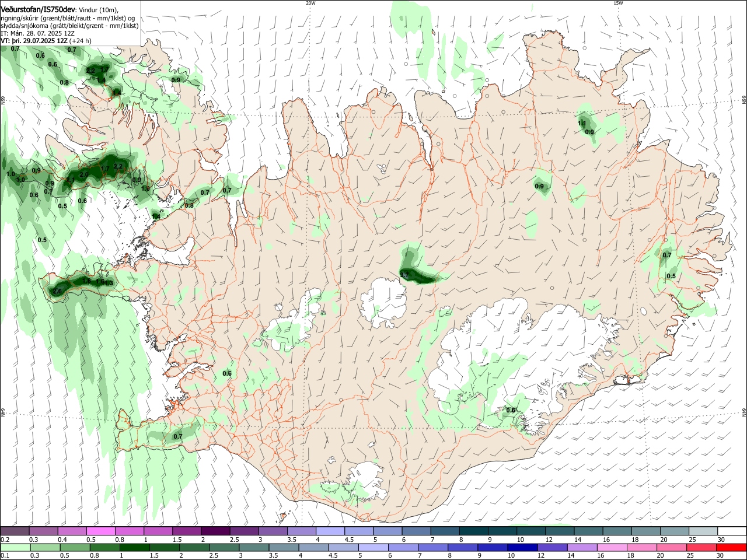This screenshot has height=560, width=747.
Task: Select the 'slydda/snjókoma' legend description line
Action: tap(69, 26)
